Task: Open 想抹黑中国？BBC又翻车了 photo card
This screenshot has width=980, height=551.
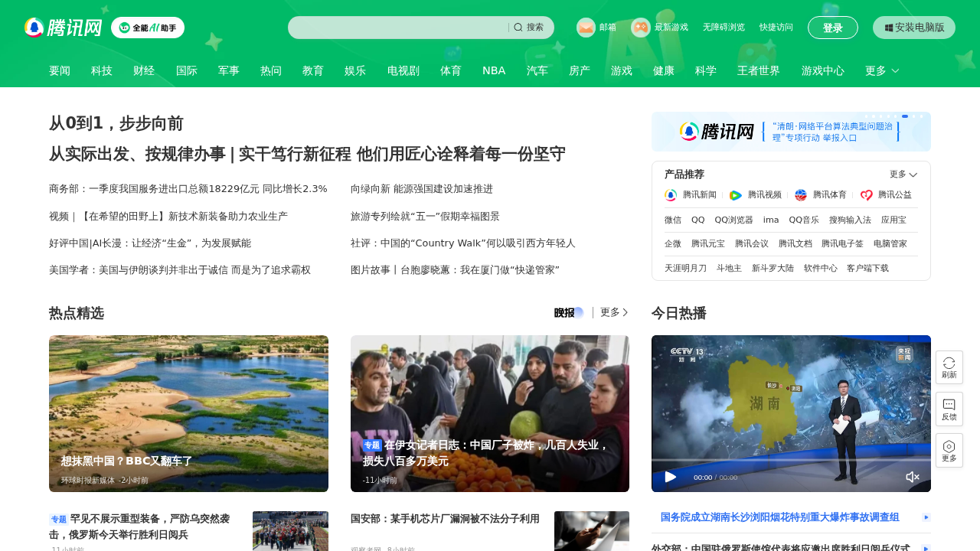Action: click(x=188, y=413)
